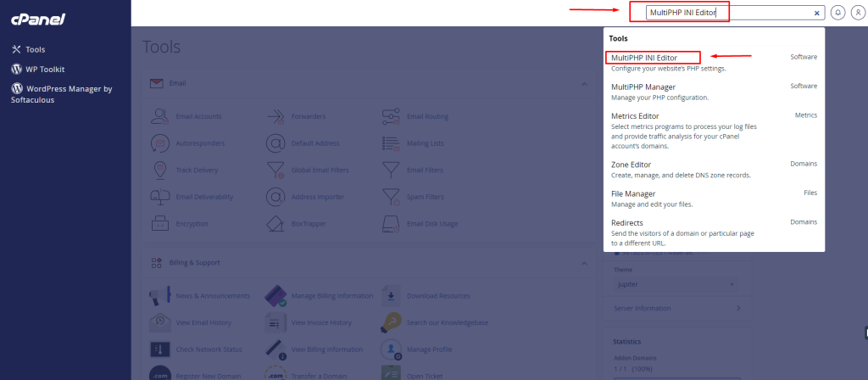Image resolution: width=868 pixels, height=380 pixels.
Task: Click the Forwarders icon
Action: pos(276,116)
